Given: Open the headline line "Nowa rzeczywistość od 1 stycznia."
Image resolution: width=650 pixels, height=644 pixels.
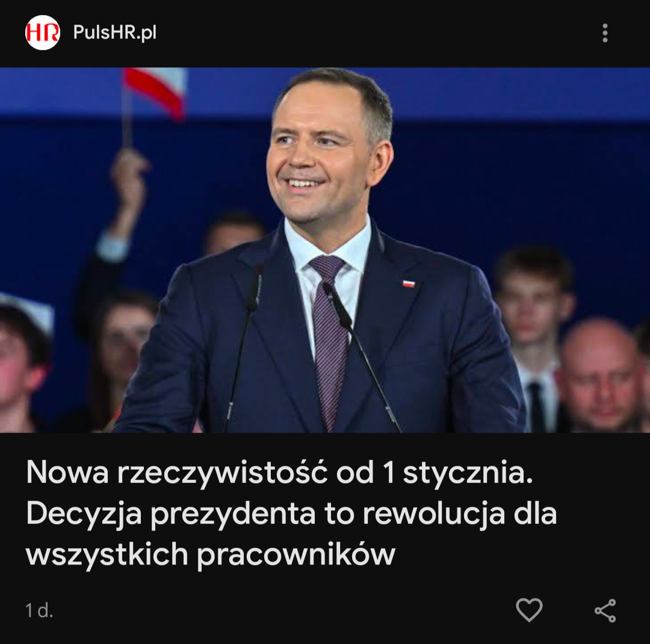Looking at the screenshot, I should point(279,472).
